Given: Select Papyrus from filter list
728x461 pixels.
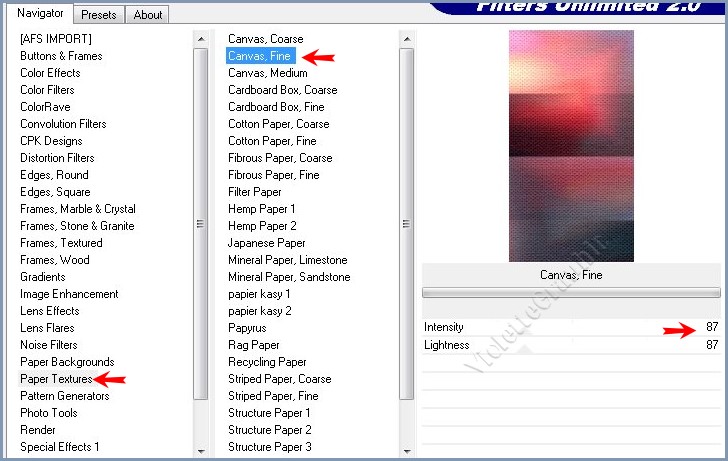Looking at the screenshot, I should click(x=247, y=328).
